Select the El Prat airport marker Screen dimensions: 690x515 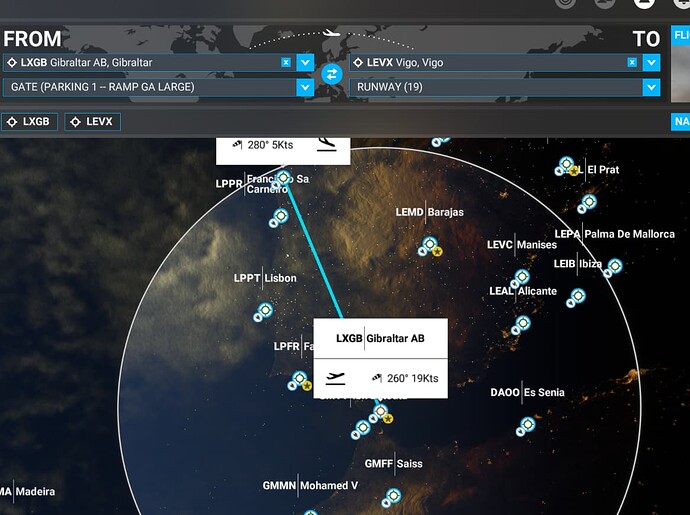pyautogui.click(x=589, y=202)
